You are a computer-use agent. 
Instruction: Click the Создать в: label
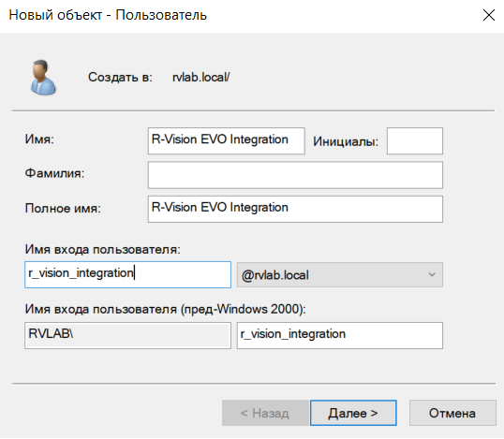[120, 77]
